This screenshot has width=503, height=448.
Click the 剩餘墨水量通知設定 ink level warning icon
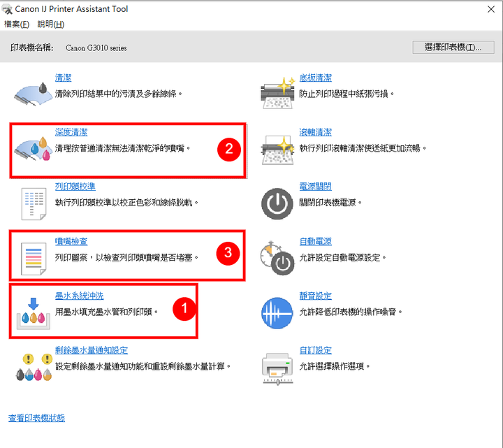[34, 367]
